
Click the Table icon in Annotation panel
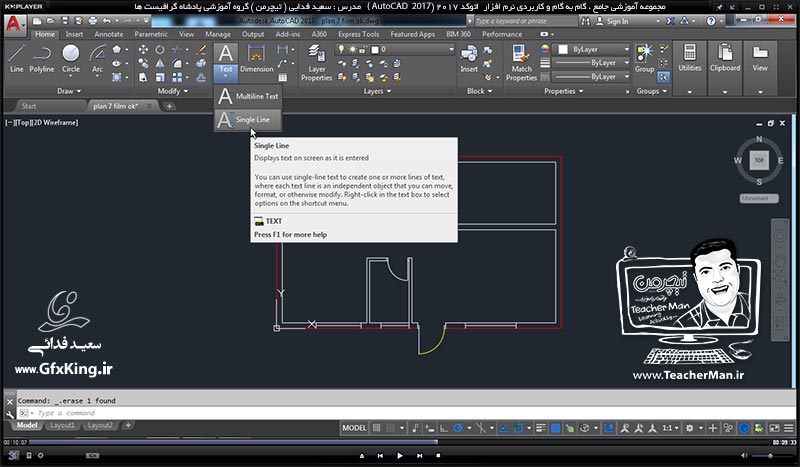click(x=283, y=78)
